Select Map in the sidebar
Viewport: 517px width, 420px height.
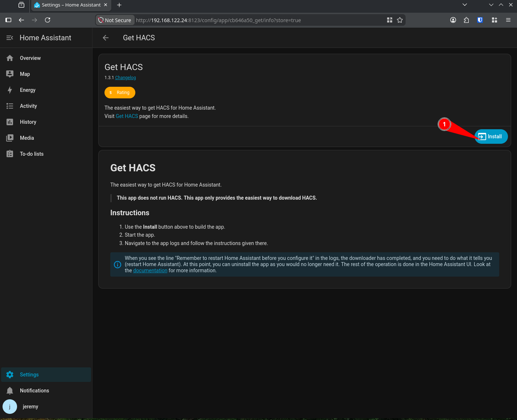point(46,74)
